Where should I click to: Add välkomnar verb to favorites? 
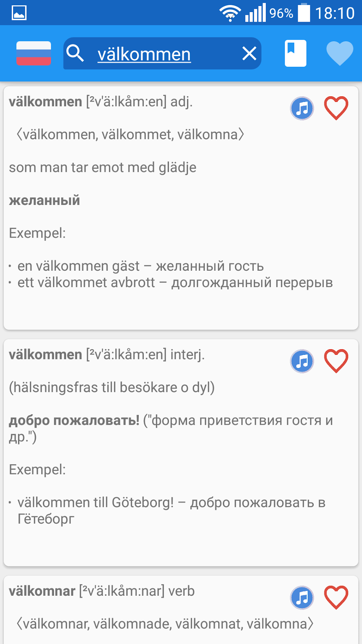click(336, 597)
